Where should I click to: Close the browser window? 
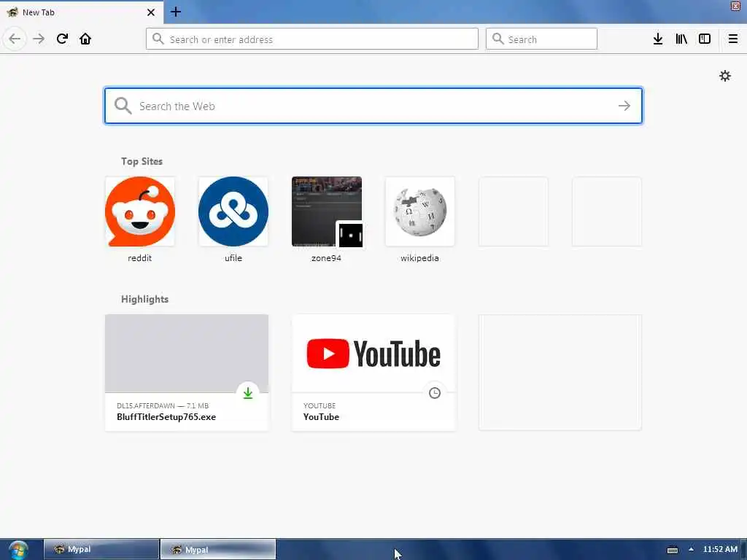point(735,6)
